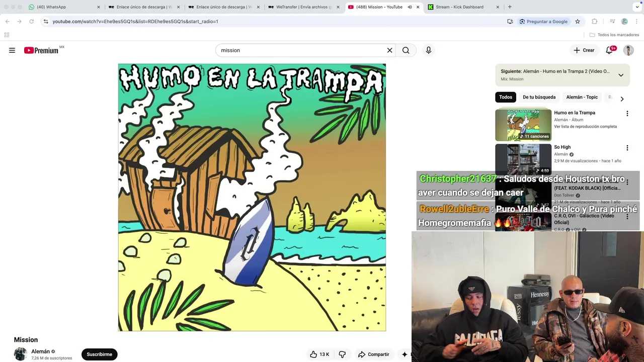Open the Chrome three-dot menu
The height and width of the screenshot is (362, 644).
[x=636, y=21]
